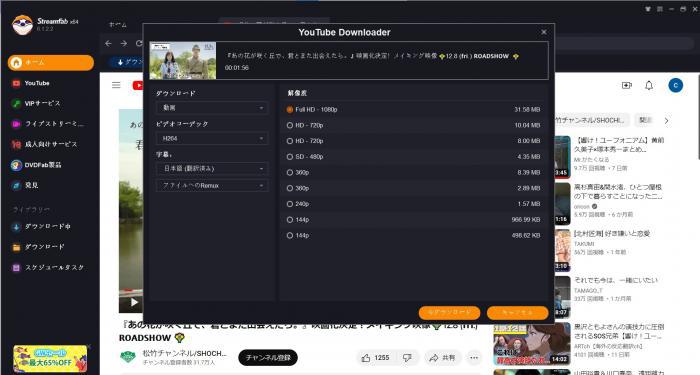
Task: Dismiss the 65%OFF promo banner
Action: coord(89,346)
